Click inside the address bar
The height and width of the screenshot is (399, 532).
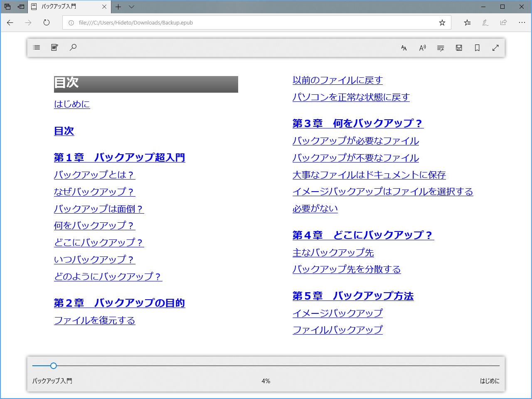(249, 22)
